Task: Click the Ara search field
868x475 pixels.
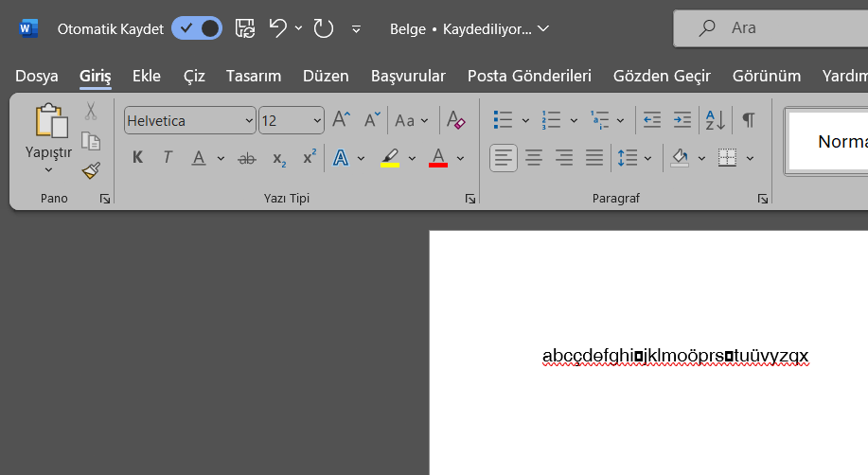Action: [x=771, y=28]
